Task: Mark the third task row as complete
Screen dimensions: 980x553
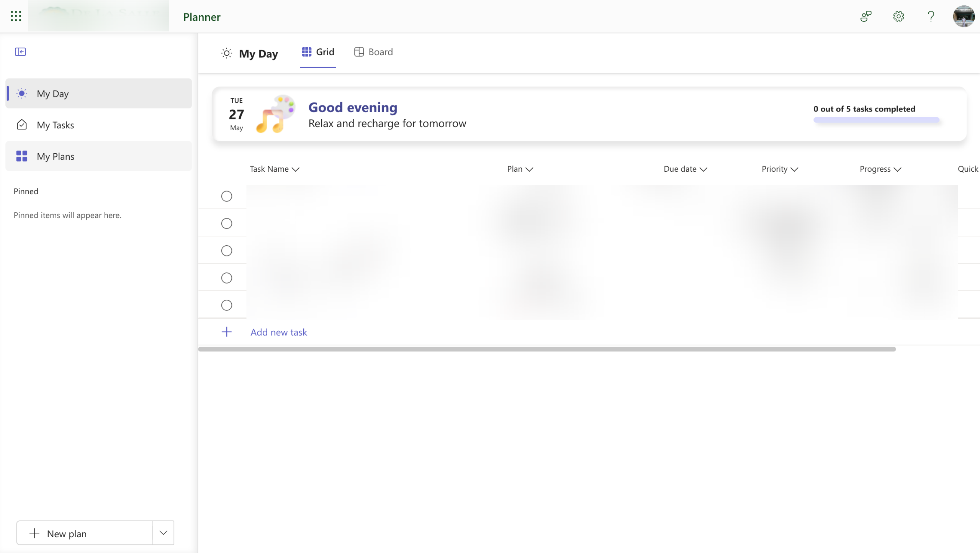Action: pos(227,251)
